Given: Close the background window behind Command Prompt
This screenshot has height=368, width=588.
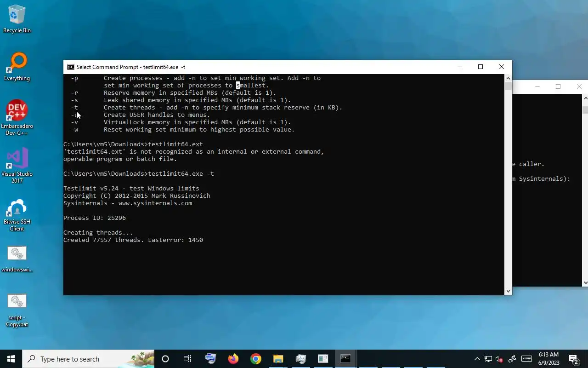Looking at the screenshot, I should 579,86.
